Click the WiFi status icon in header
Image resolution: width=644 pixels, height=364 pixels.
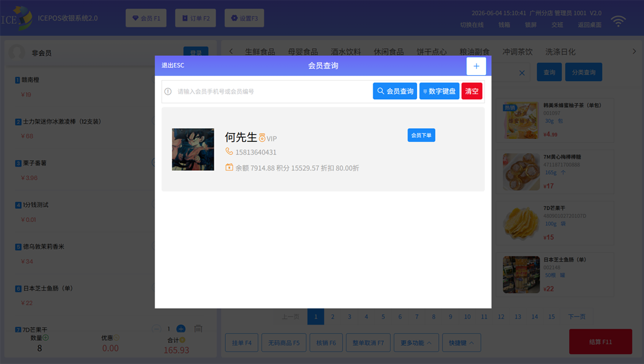point(619,21)
